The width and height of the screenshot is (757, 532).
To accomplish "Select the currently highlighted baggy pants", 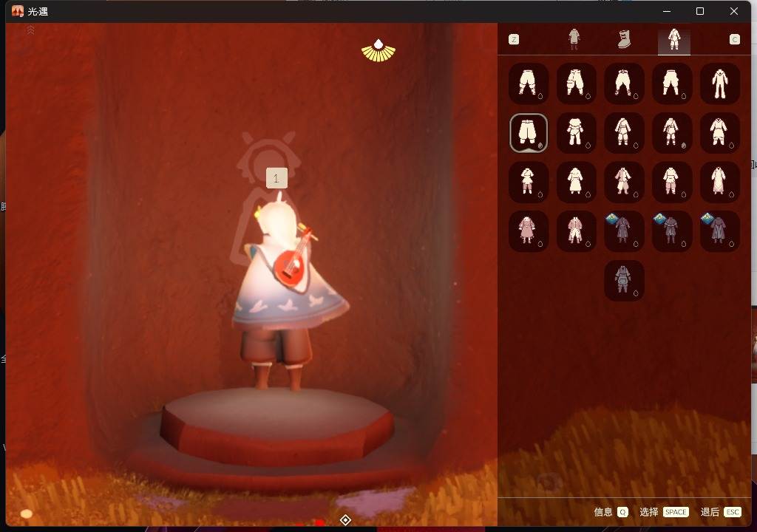I will (528, 133).
